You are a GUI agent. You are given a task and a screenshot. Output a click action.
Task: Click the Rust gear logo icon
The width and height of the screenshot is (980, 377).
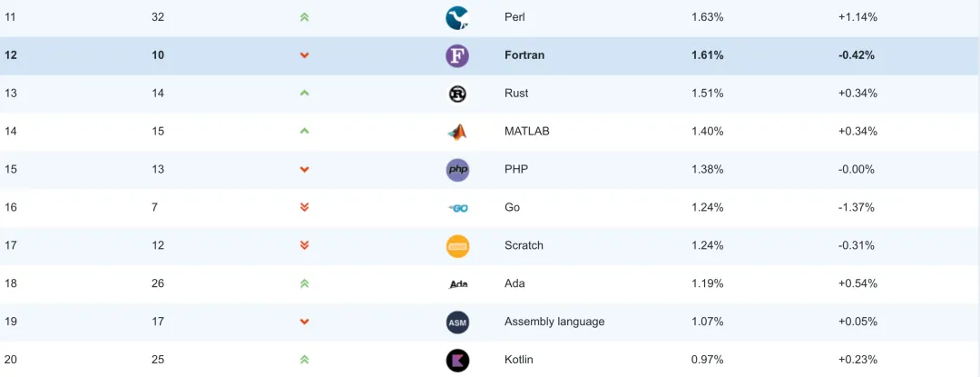(457, 94)
